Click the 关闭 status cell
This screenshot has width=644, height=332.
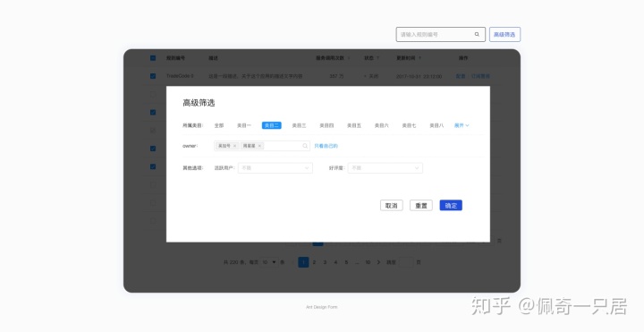pos(371,76)
